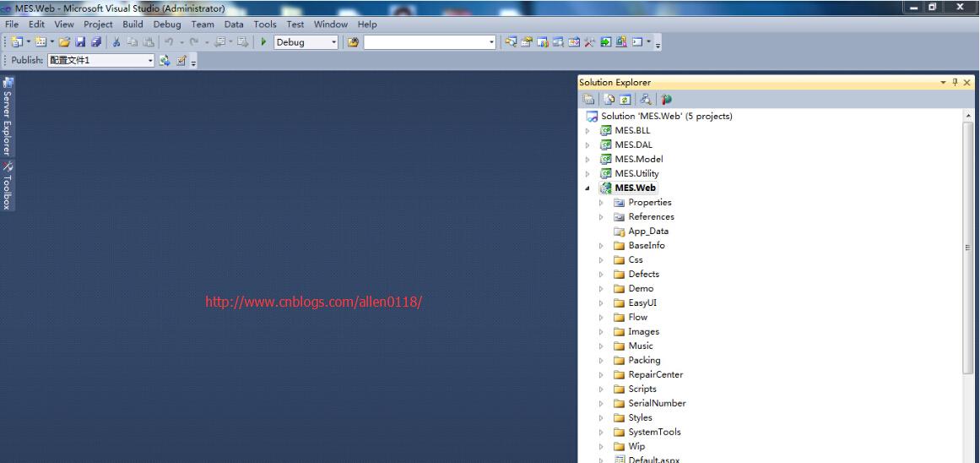This screenshot has width=980, height=463.
Task: Expand the BaseInfo folder arrow
Action: [601, 246]
